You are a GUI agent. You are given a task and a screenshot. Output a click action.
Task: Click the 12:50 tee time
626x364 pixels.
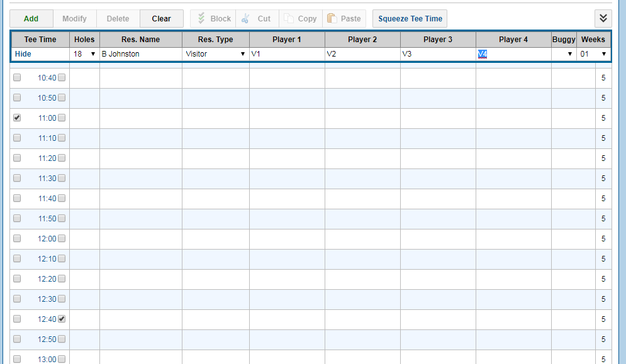[47, 339]
